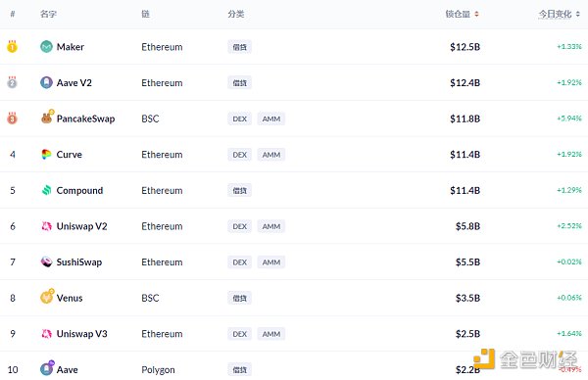The image size is (588, 380).
Task: Open the Uniswap V2 protocol link
Action: [x=81, y=226]
